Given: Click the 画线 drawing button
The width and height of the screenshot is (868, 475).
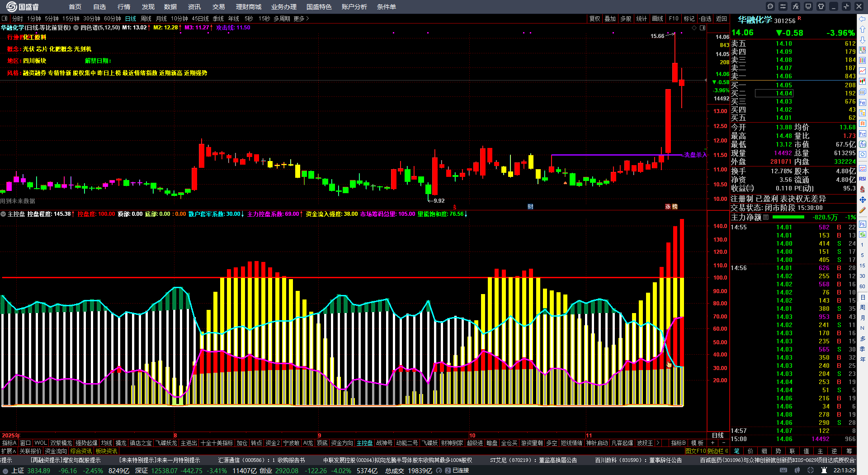Looking at the screenshot, I should click(x=657, y=19).
